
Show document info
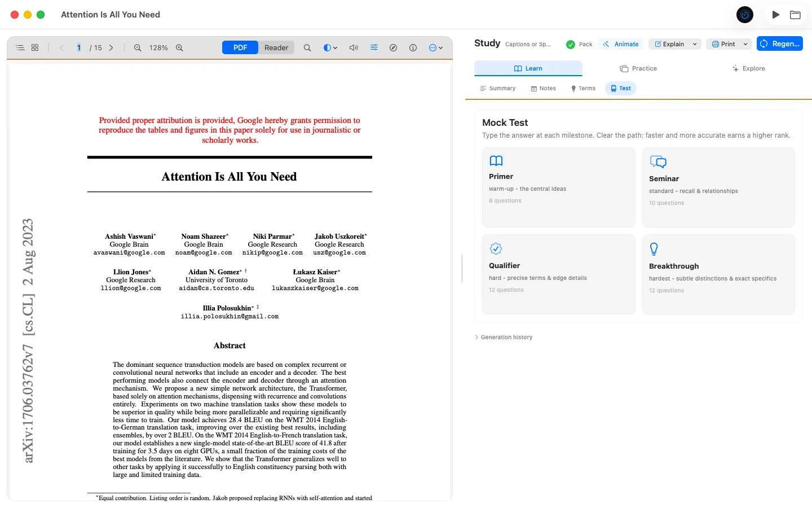pyautogui.click(x=413, y=48)
